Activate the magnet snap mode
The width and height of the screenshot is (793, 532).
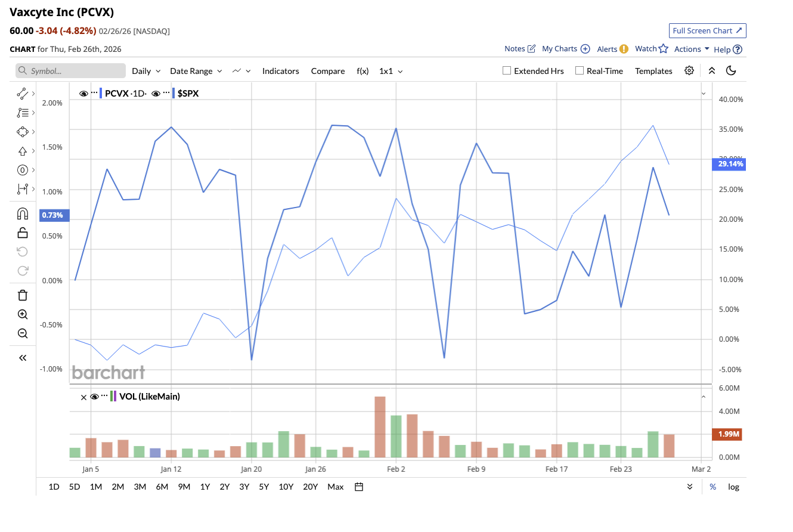(23, 214)
